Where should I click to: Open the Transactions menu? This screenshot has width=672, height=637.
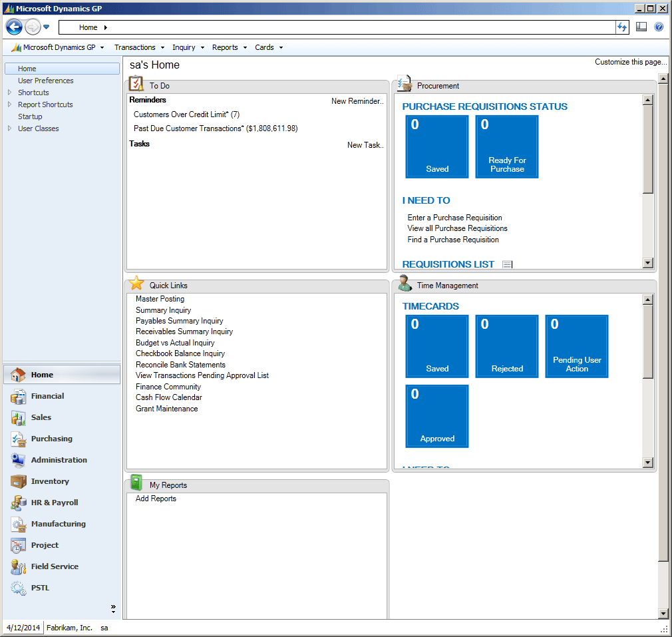[x=139, y=47]
